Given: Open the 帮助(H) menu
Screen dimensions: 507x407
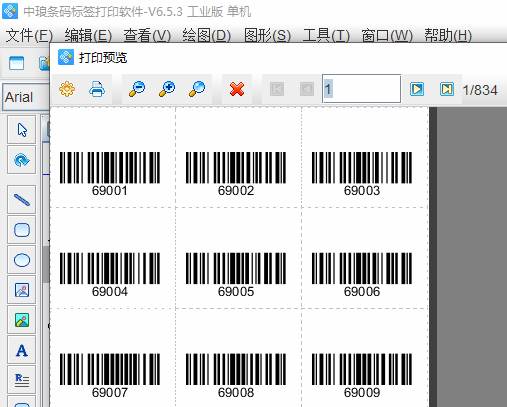Looking at the screenshot, I should click(448, 35).
